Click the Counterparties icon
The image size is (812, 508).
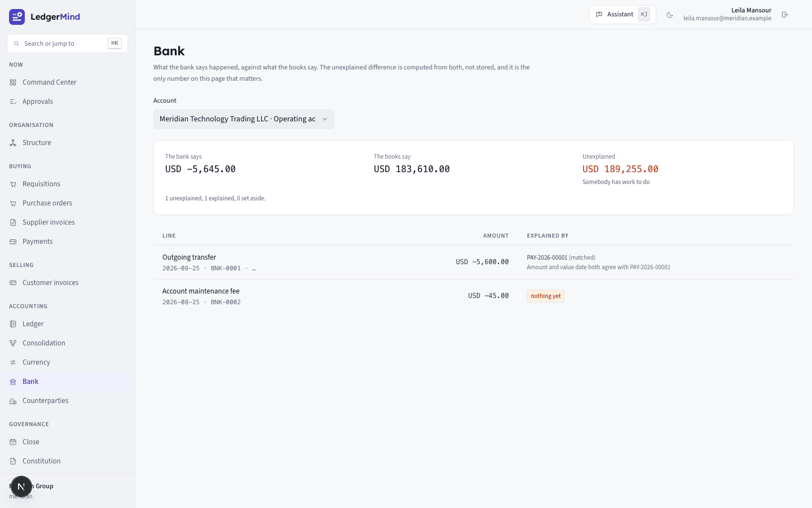coord(13,401)
